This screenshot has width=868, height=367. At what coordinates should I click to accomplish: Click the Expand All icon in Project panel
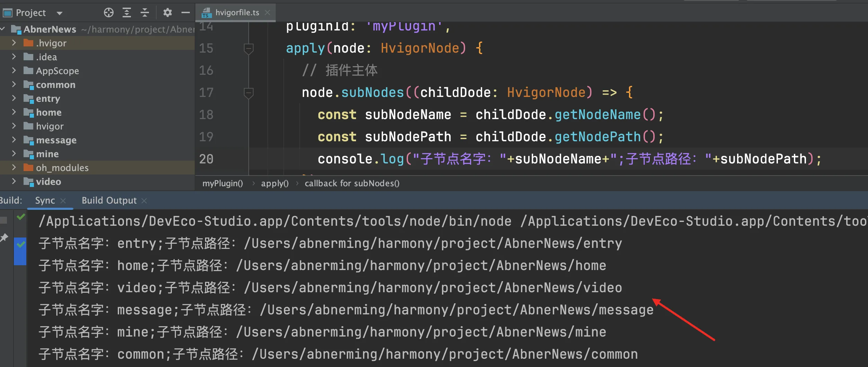click(127, 13)
